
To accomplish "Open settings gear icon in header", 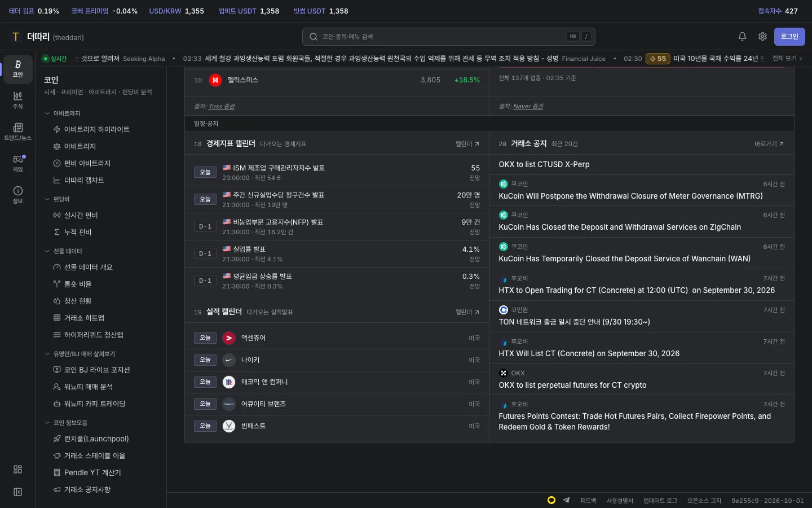I will tap(762, 37).
